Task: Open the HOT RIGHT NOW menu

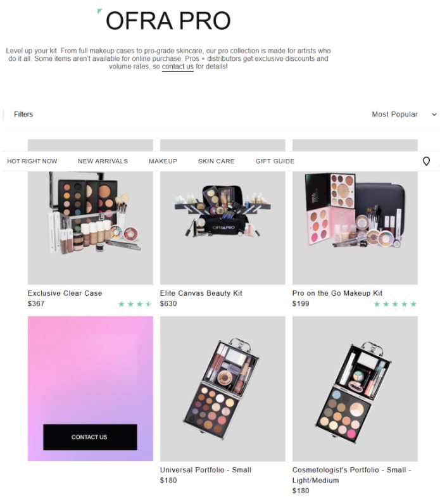Action: click(32, 161)
